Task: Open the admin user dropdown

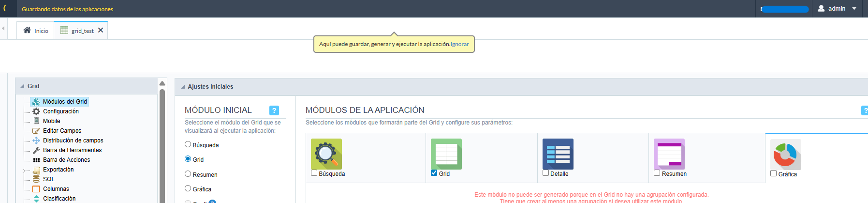Action: (838, 9)
